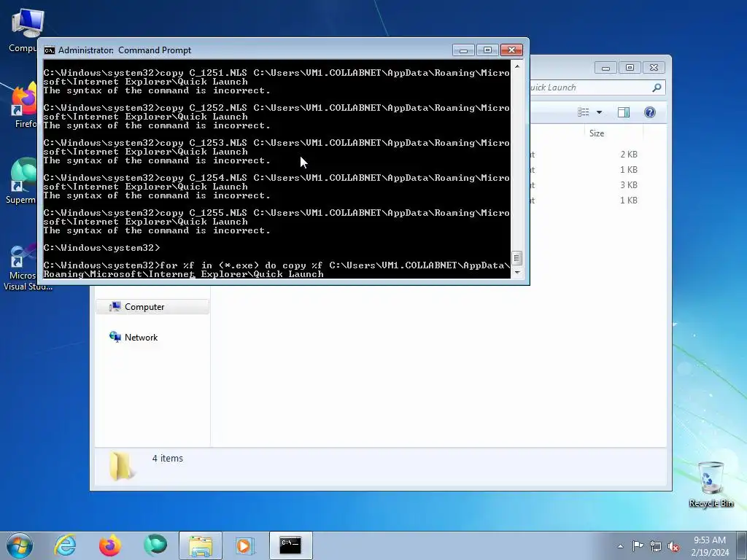The height and width of the screenshot is (560, 747).
Task: Open the clock showing 9:53 AM
Action: coord(710,546)
